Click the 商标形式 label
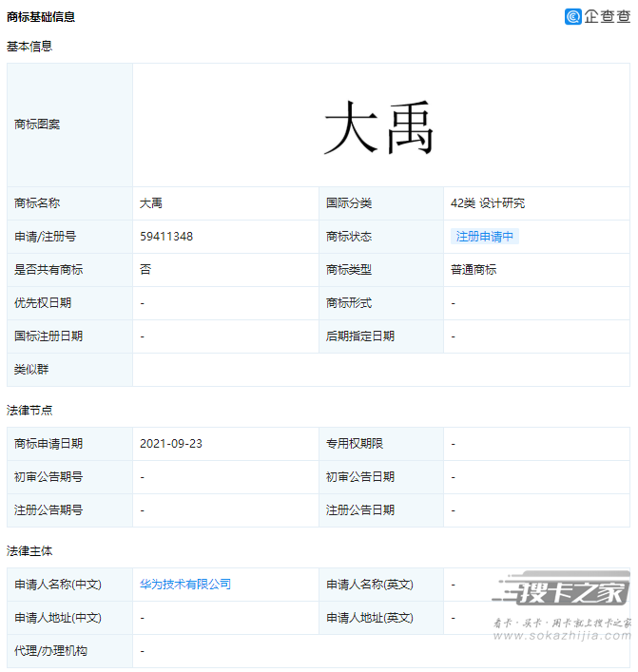This screenshot has width=638, height=672. point(349,303)
